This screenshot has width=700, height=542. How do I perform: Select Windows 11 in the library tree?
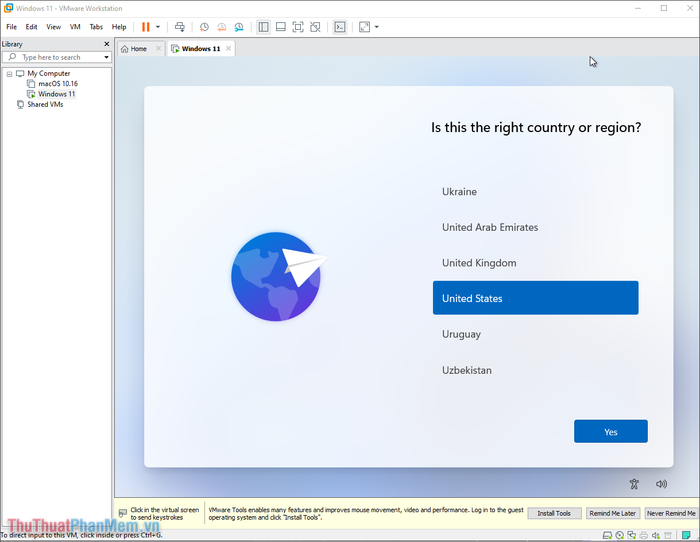[x=56, y=94]
